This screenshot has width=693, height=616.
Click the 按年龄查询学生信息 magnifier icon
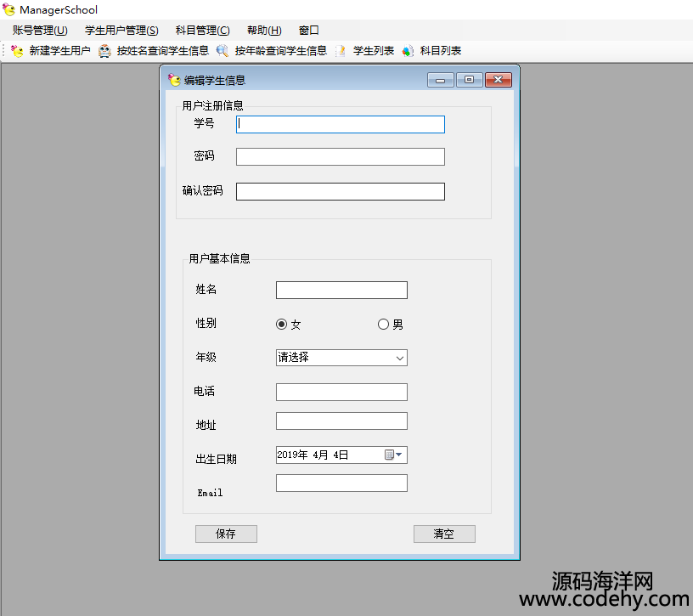pos(223,51)
